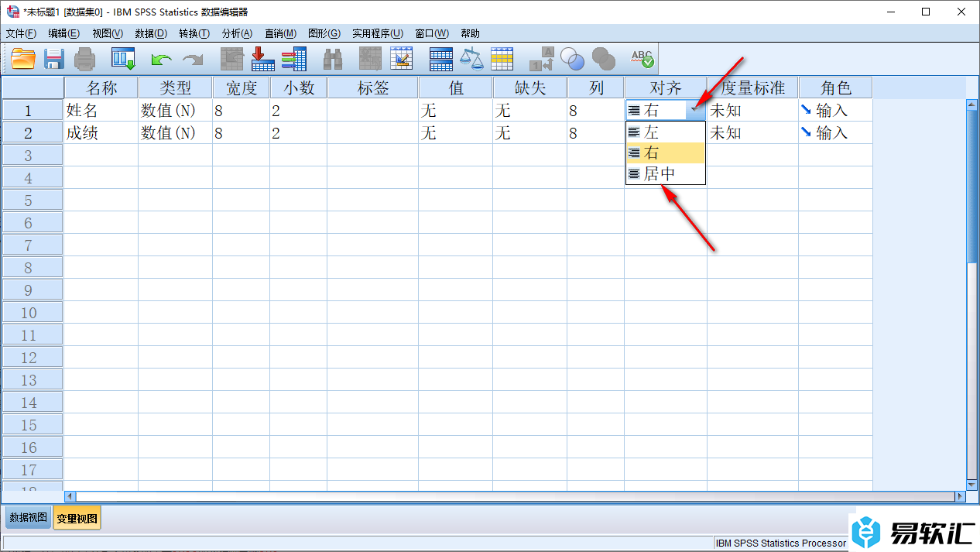Click the 名称 column header
Image resolution: width=980 pixels, height=552 pixels.
tap(101, 87)
